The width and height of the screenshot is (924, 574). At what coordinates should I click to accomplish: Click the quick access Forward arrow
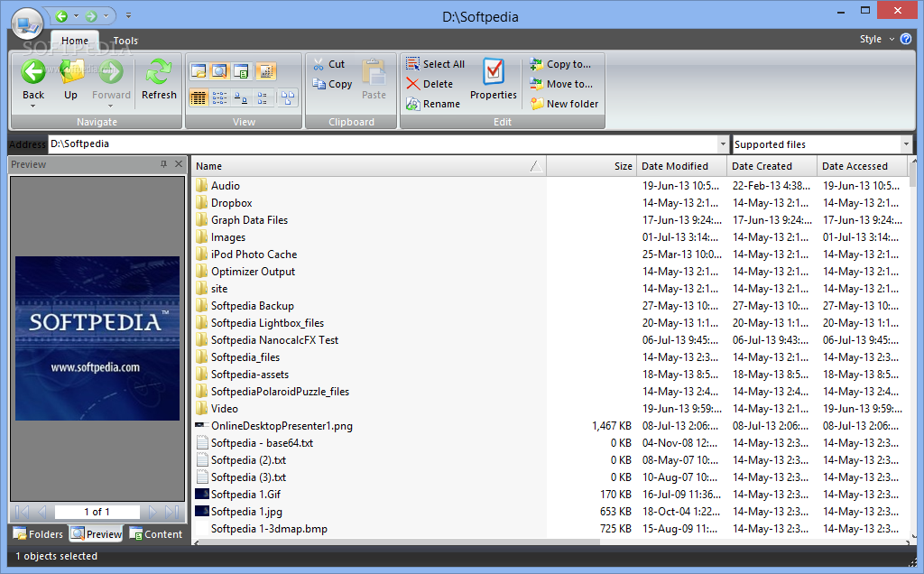[91, 16]
